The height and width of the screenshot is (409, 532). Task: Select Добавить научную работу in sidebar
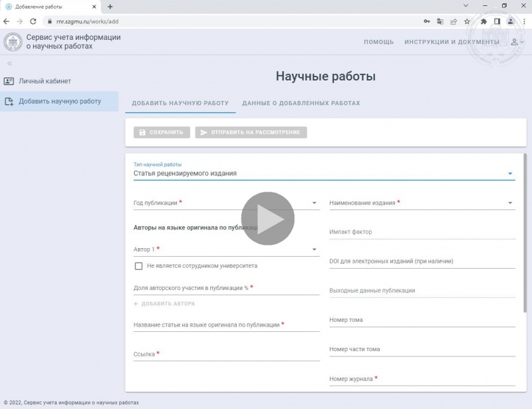tap(59, 101)
